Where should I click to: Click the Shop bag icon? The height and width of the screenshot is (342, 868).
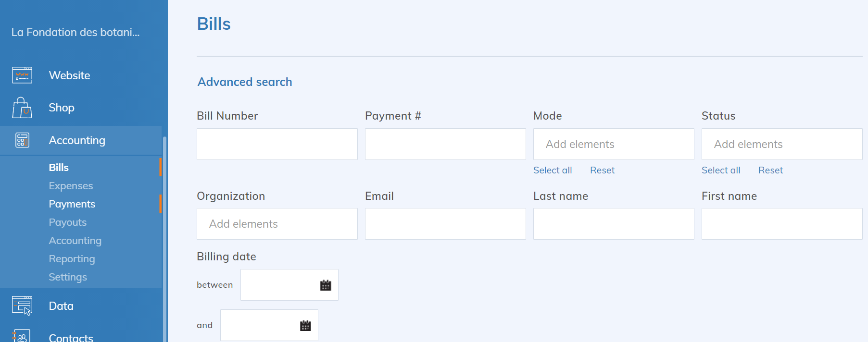tap(22, 108)
